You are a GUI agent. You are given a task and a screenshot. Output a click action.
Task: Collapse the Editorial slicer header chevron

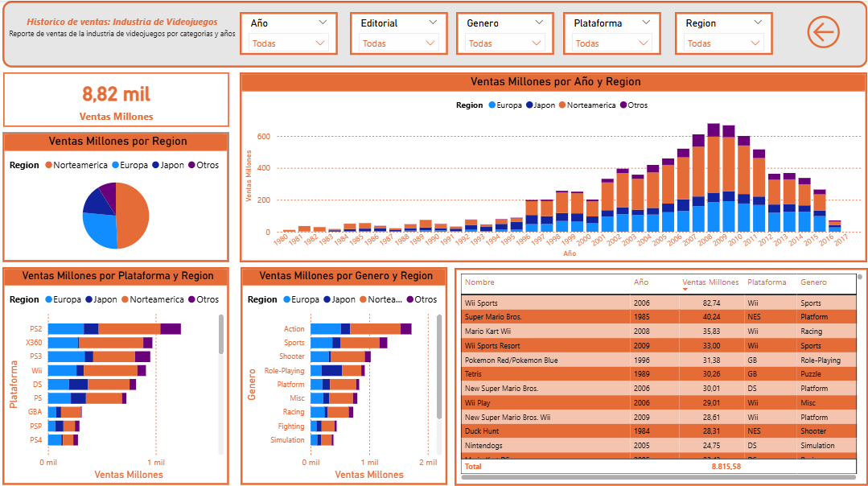coord(434,23)
